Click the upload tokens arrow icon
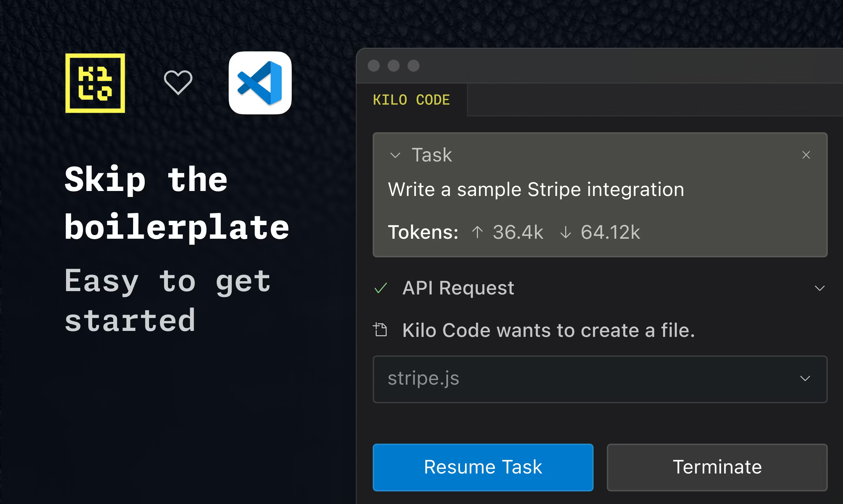 tap(477, 232)
